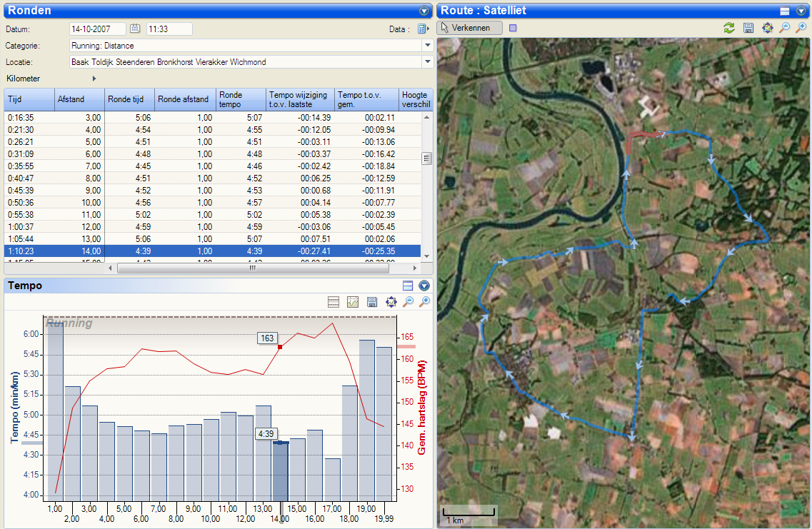Click the Verkennen map button
This screenshot has height=529, width=812.
469,28
